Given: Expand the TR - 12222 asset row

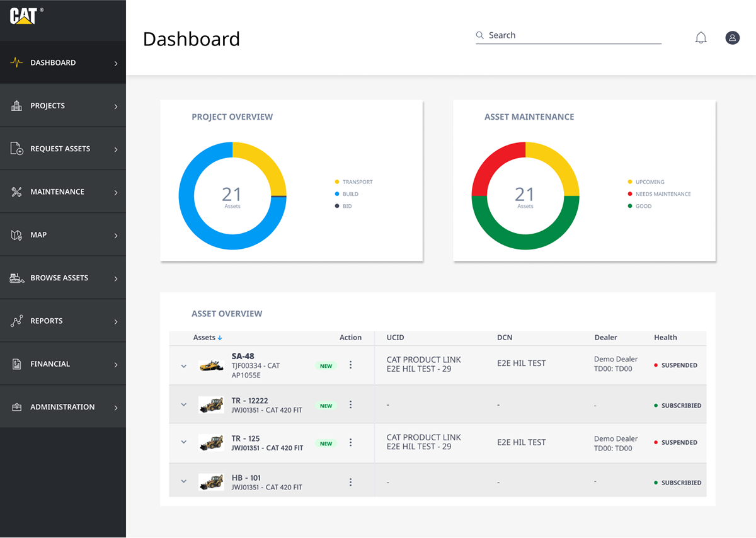Looking at the screenshot, I should coord(184,404).
